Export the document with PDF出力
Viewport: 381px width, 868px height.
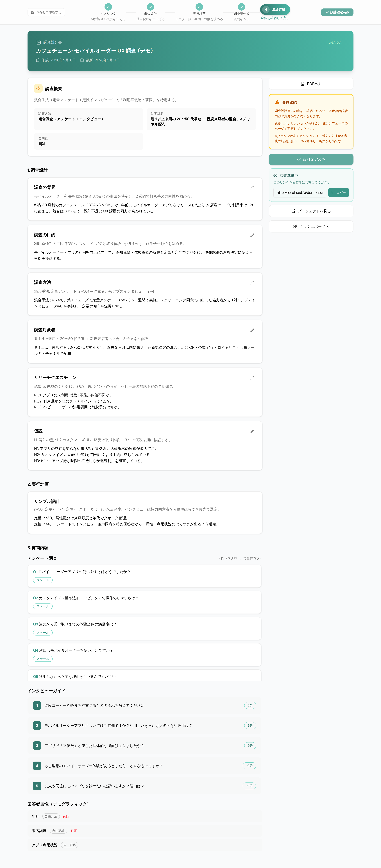tap(311, 84)
